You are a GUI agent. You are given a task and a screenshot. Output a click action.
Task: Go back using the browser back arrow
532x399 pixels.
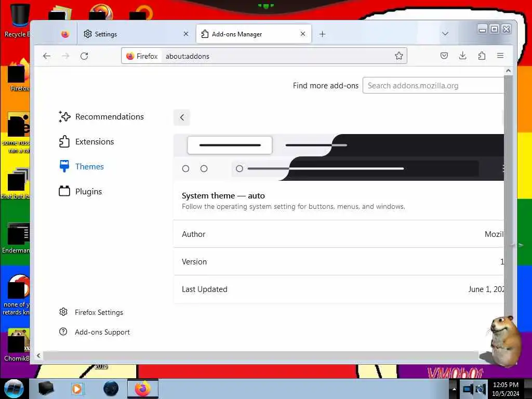(x=47, y=56)
